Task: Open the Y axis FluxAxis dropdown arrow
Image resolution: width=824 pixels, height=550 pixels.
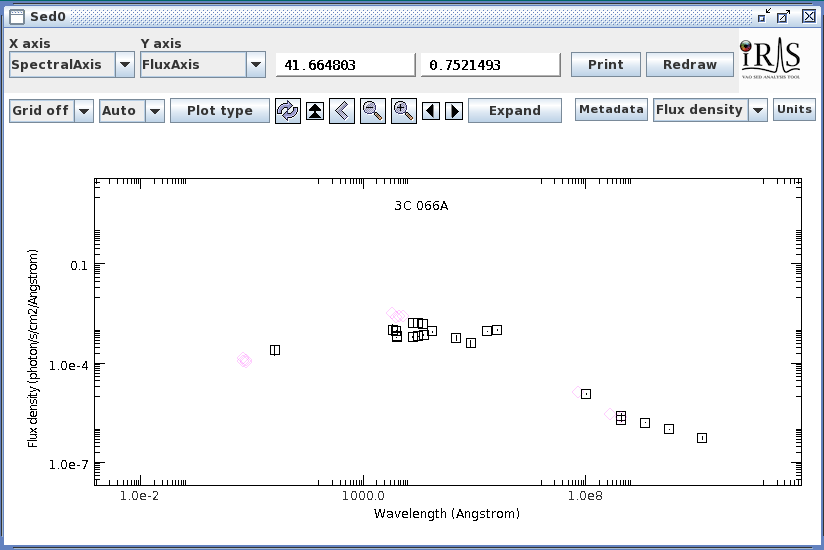Action: click(x=256, y=65)
